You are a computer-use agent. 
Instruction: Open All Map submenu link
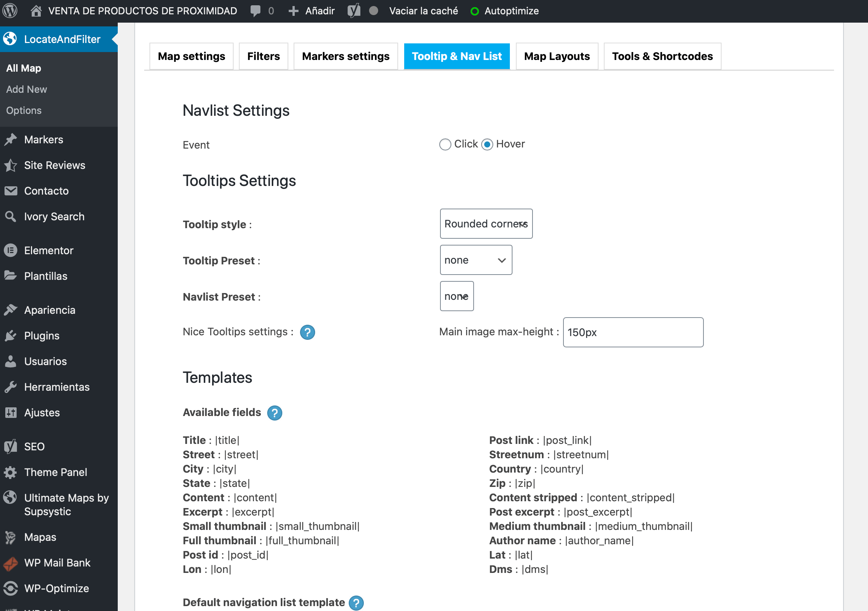[x=23, y=68]
